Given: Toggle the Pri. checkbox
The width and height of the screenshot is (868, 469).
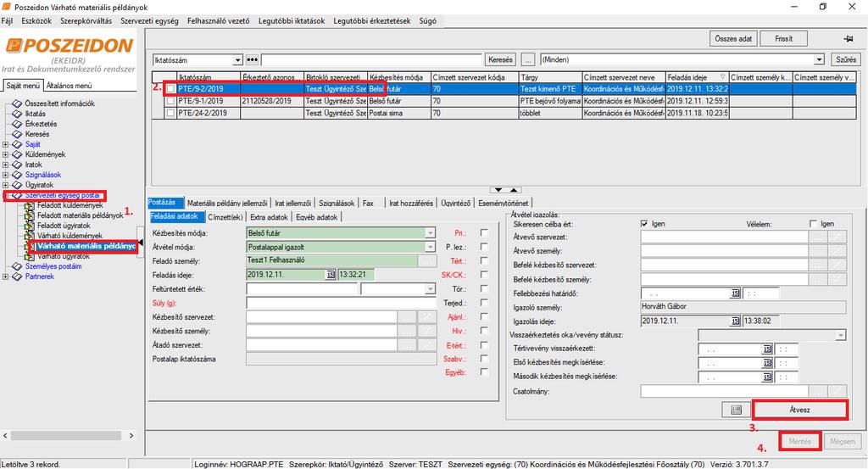Looking at the screenshot, I should pyautogui.click(x=484, y=233).
